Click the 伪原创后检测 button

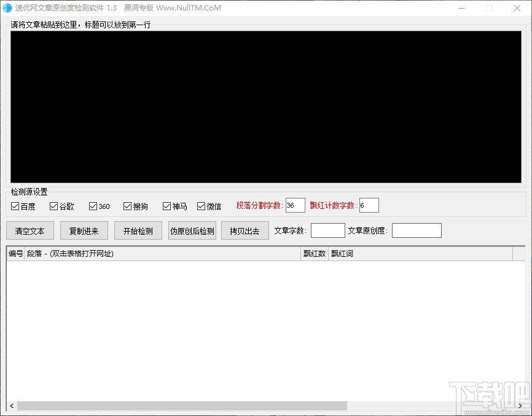[x=192, y=230]
